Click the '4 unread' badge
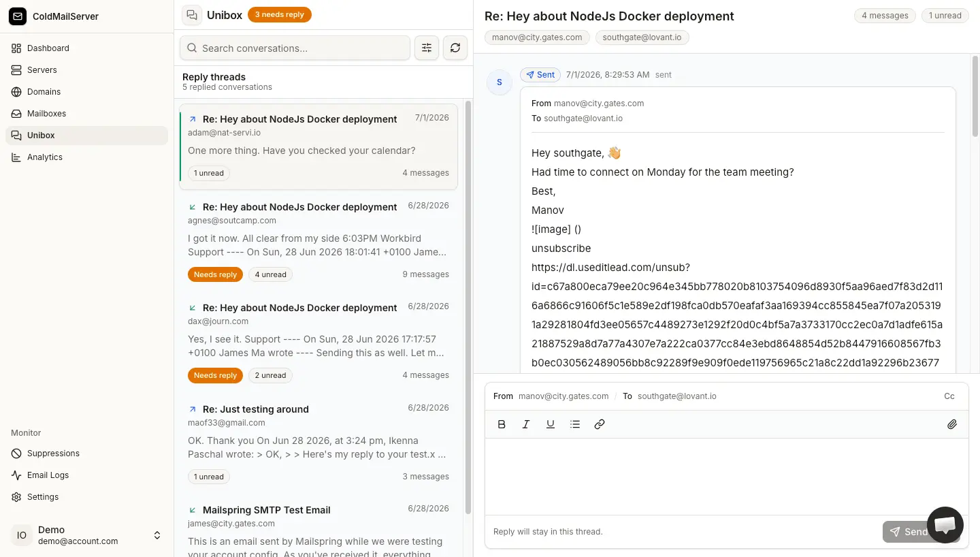Screen dimensions: 980x557 pyautogui.click(x=270, y=274)
